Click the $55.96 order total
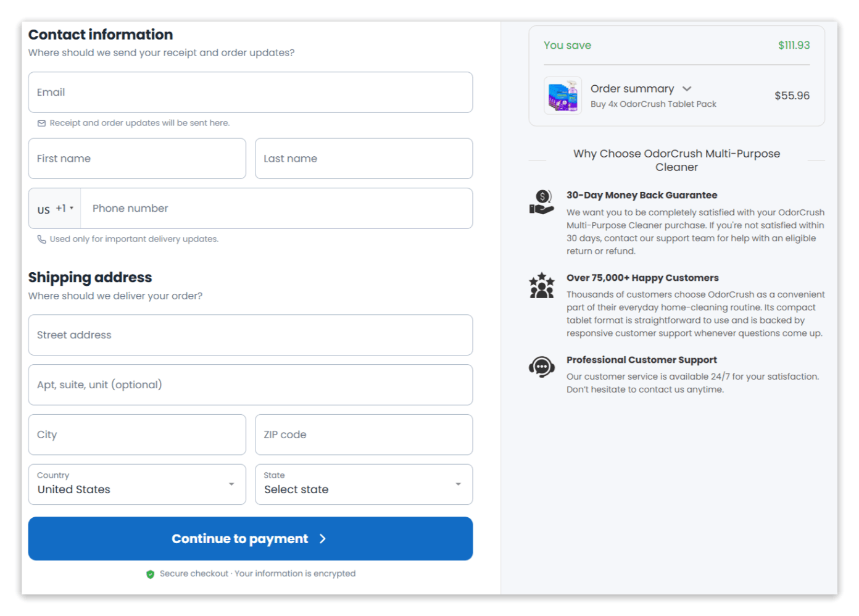 pyautogui.click(x=792, y=96)
